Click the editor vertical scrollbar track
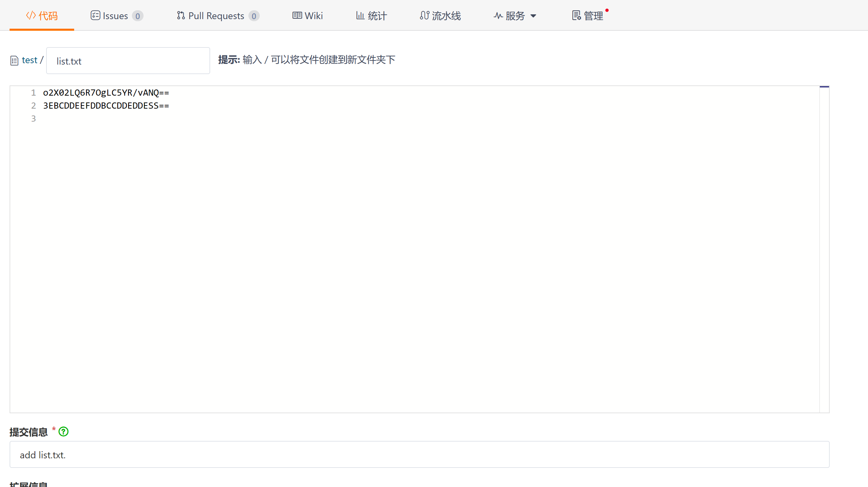This screenshot has width=868, height=487. coord(824,249)
